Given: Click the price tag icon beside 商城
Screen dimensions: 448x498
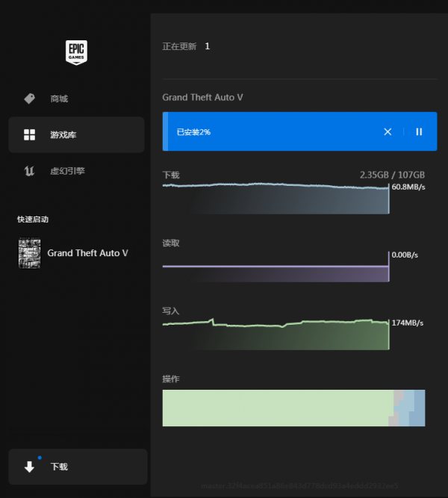Looking at the screenshot, I should pos(29,99).
